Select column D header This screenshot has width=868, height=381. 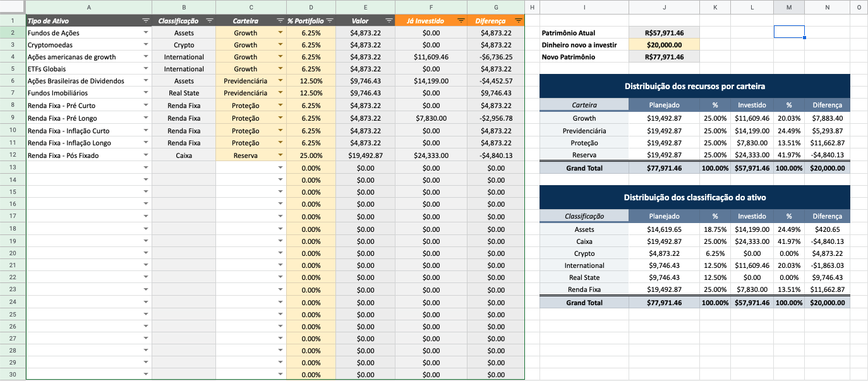coord(311,7)
